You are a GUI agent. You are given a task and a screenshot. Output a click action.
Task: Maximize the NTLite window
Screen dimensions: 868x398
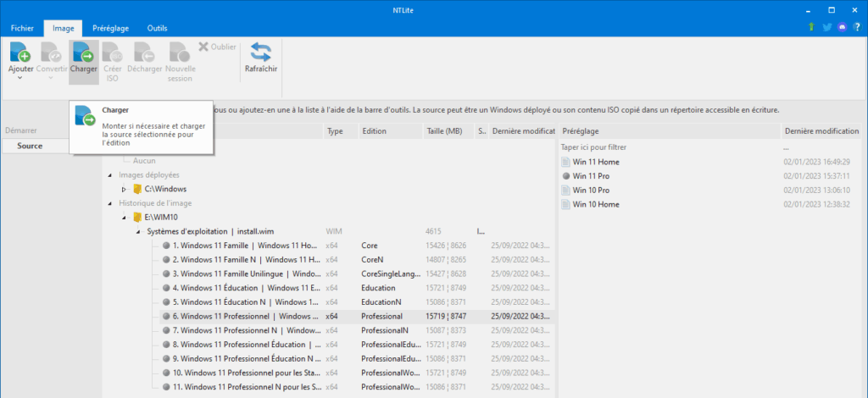[x=832, y=9]
